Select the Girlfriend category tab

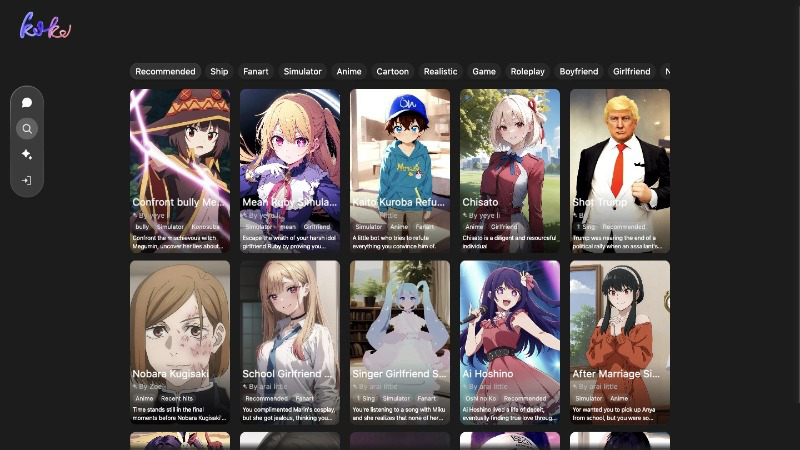click(632, 71)
